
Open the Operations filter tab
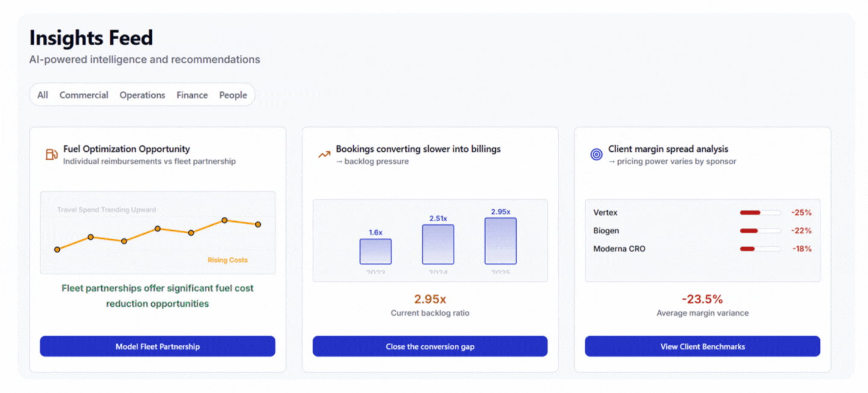(142, 95)
